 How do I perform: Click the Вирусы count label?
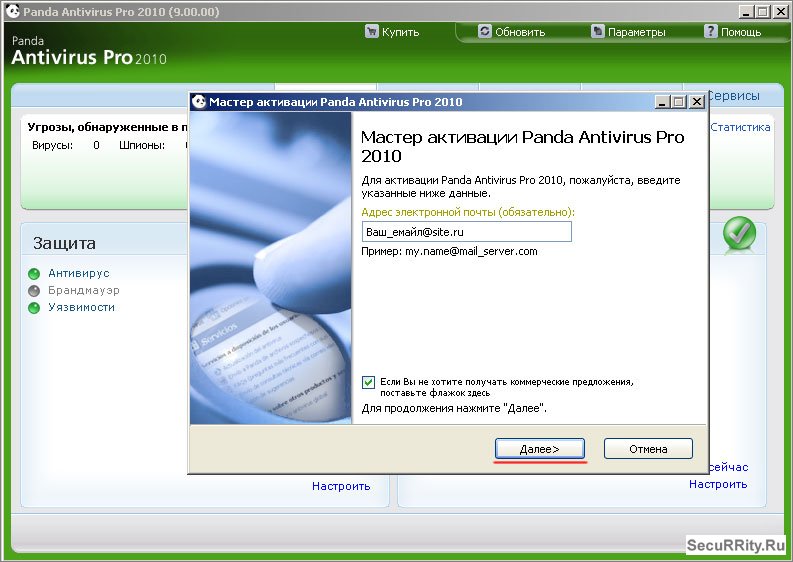[53, 146]
